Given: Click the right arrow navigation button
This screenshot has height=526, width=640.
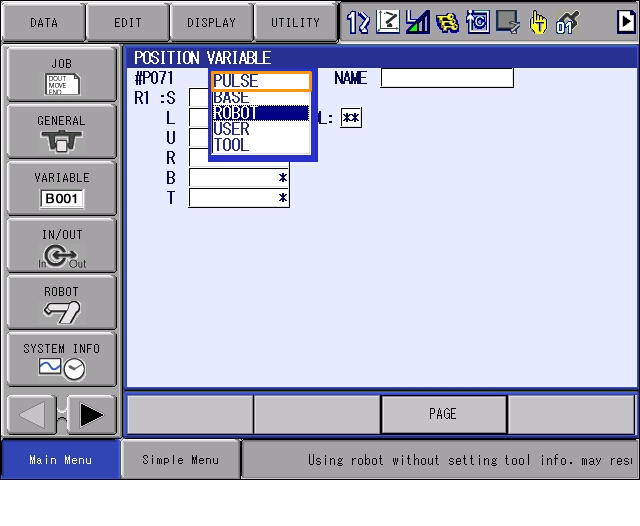Looking at the screenshot, I should click(91, 414).
